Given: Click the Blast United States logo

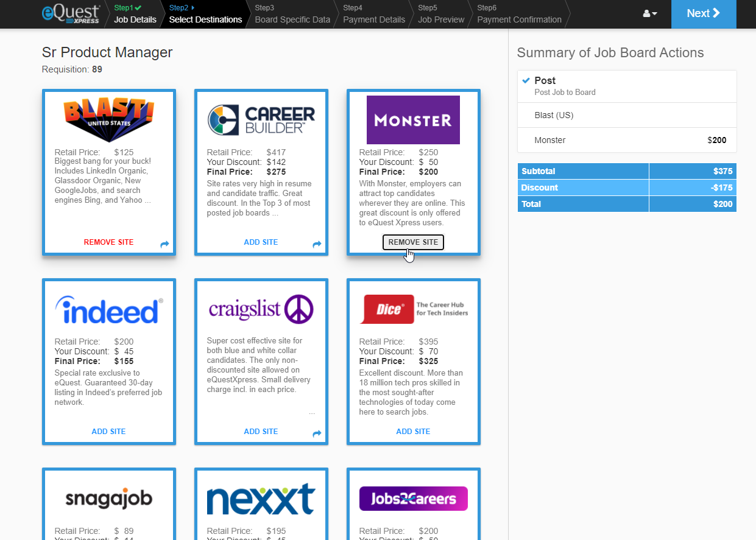Looking at the screenshot, I should tap(109, 120).
